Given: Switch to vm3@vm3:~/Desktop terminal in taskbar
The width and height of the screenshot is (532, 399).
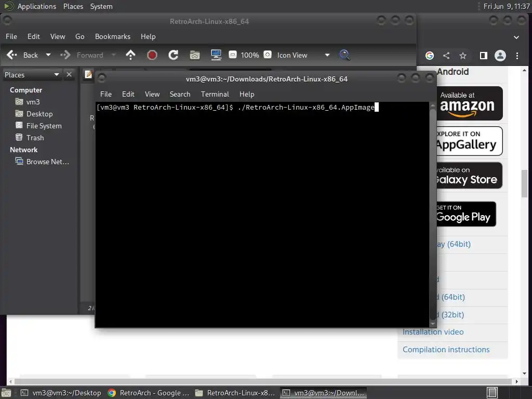Looking at the screenshot, I should click(x=61, y=393).
